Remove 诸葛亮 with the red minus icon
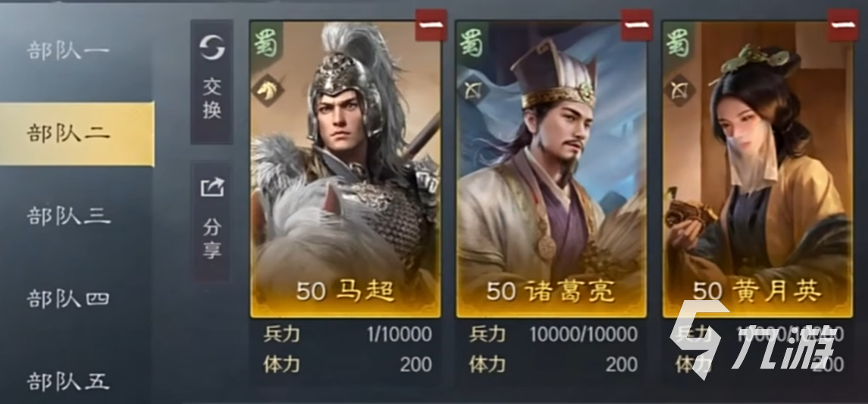868x404 pixels. pyautogui.click(x=636, y=25)
